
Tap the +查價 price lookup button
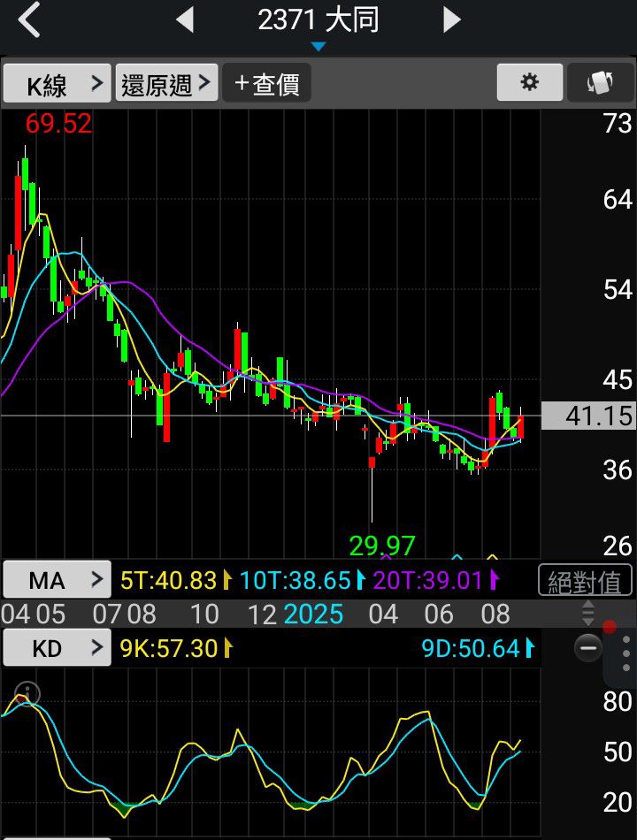click(x=266, y=83)
